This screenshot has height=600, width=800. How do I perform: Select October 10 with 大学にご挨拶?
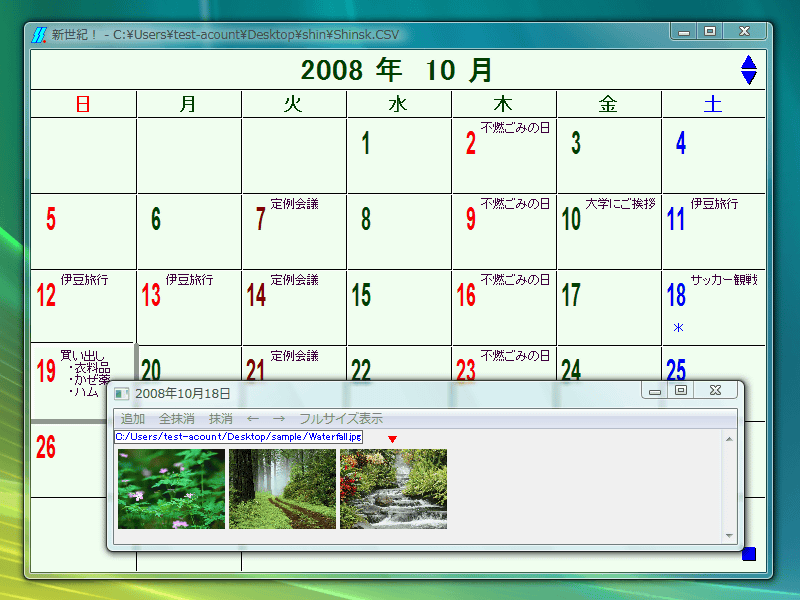pyautogui.click(x=609, y=232)
